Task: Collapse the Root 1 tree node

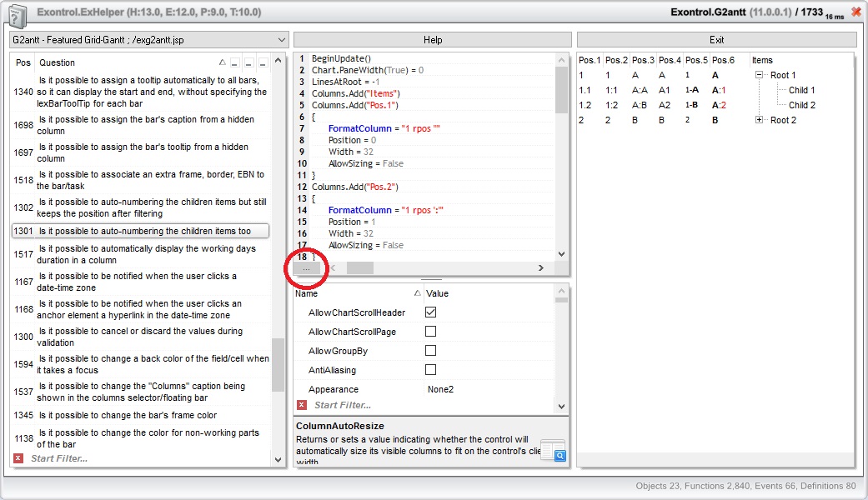Action: [760, 75]
